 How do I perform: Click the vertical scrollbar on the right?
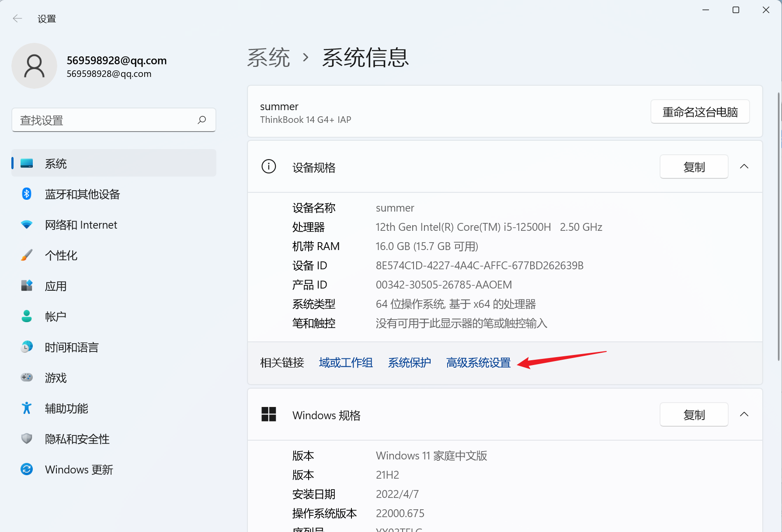coord(779,226)
